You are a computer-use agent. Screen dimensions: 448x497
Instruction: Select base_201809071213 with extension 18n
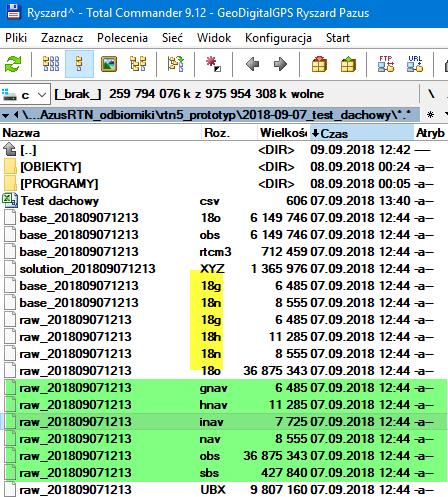pos(224,303)
